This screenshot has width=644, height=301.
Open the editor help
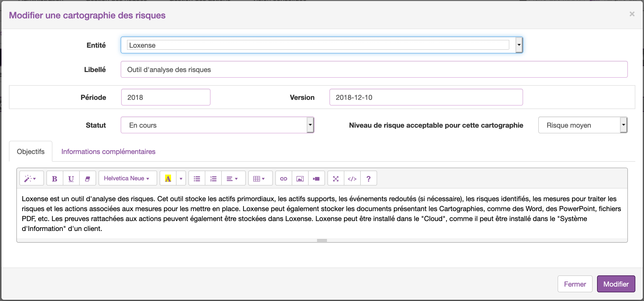pyautogui.click(x=368, y=179)
